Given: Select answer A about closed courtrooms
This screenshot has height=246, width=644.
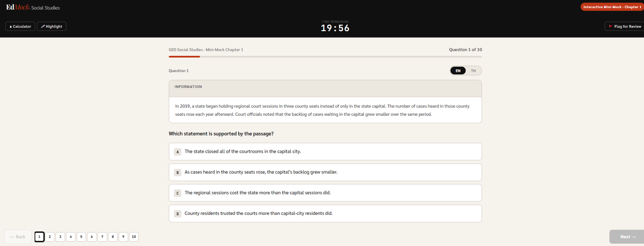Looking at the screenshot, I should tap(325, 152).
